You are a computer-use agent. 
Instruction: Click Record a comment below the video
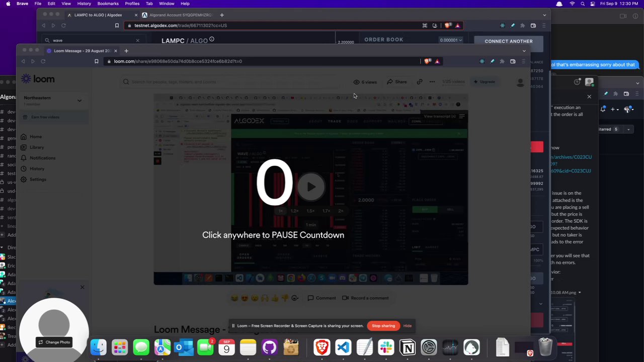click(365, 298)
